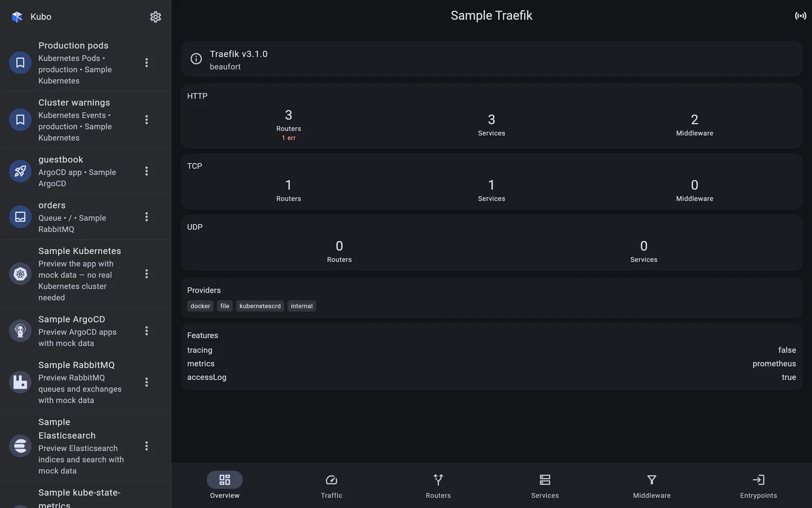
Task: Open more options for guestbook
Action: click(x=147, y=171)
